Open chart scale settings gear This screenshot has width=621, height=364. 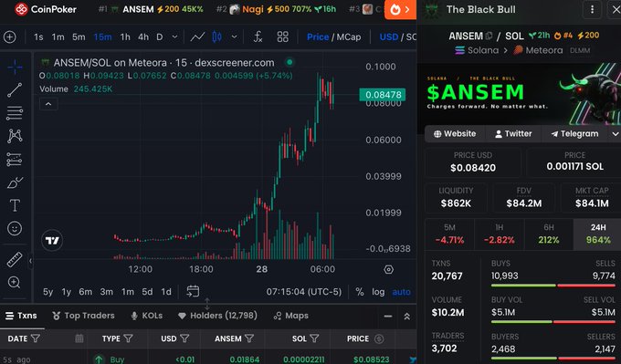click(388, 269)
